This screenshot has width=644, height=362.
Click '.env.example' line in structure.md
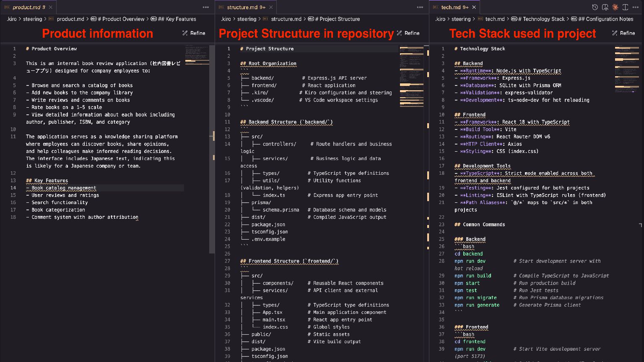coord(268,239)
